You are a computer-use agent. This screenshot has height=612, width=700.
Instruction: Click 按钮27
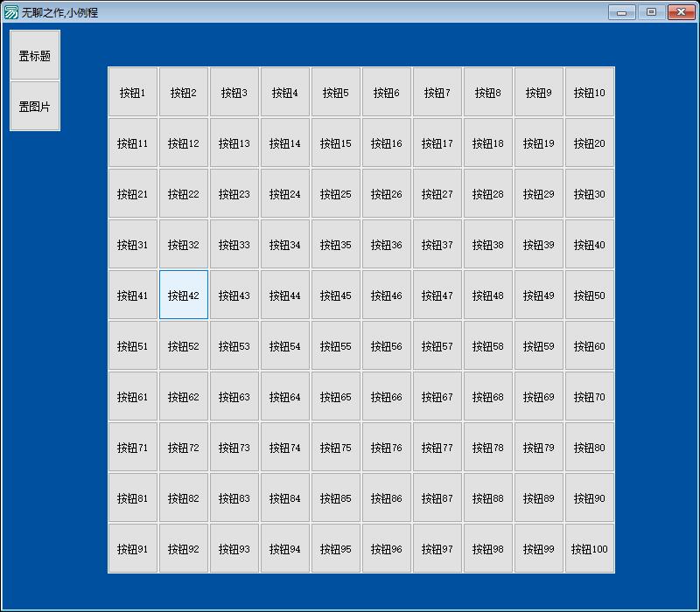pos(437,193)
